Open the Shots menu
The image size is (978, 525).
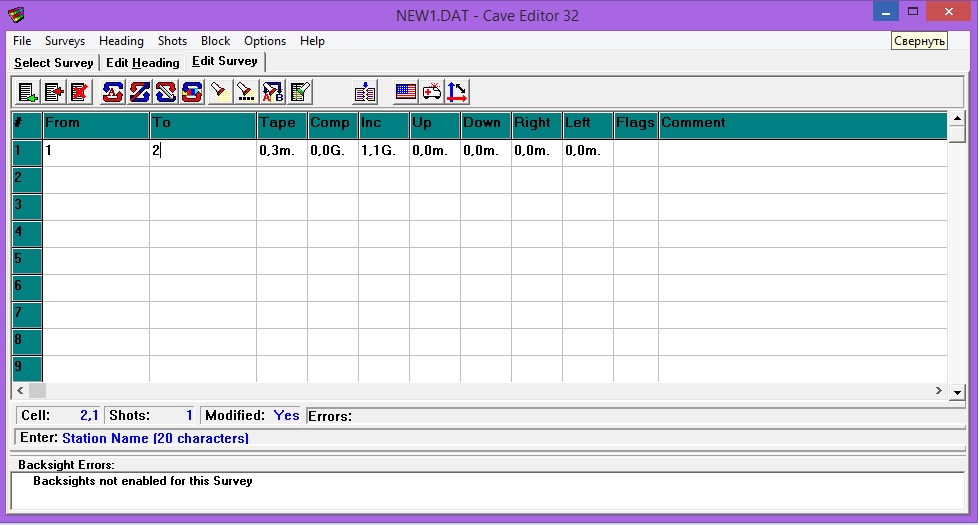[x=172, y=41]
